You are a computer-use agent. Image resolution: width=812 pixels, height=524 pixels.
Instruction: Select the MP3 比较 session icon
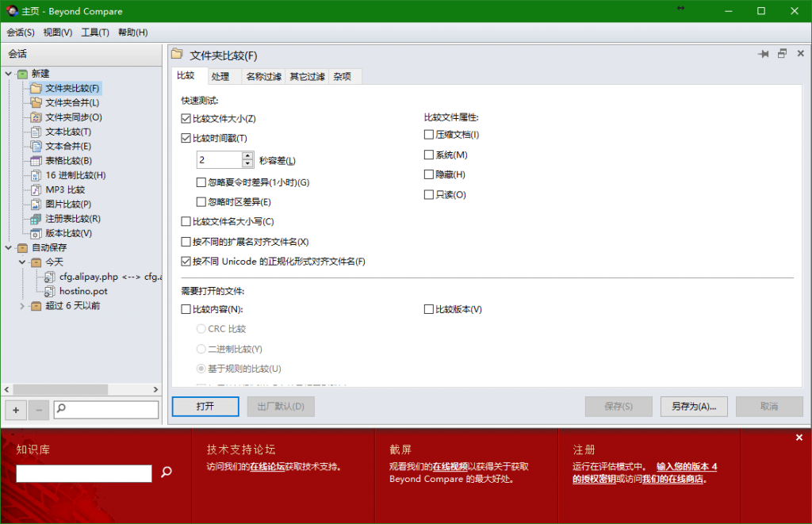36,190
